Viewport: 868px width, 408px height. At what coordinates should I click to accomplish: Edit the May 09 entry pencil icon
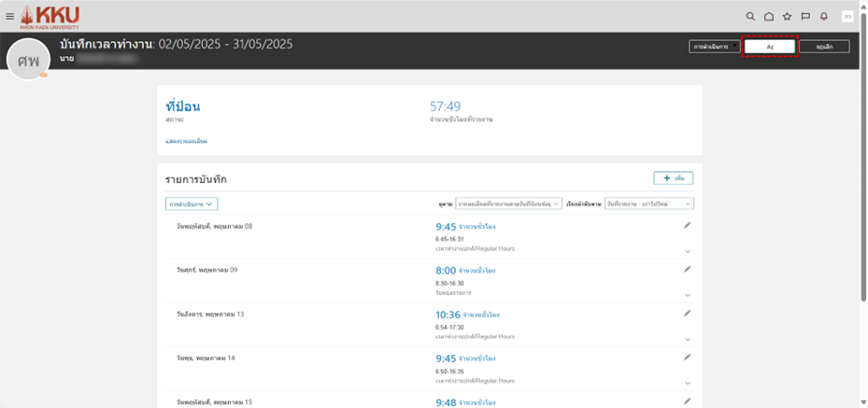click(688, 269)
